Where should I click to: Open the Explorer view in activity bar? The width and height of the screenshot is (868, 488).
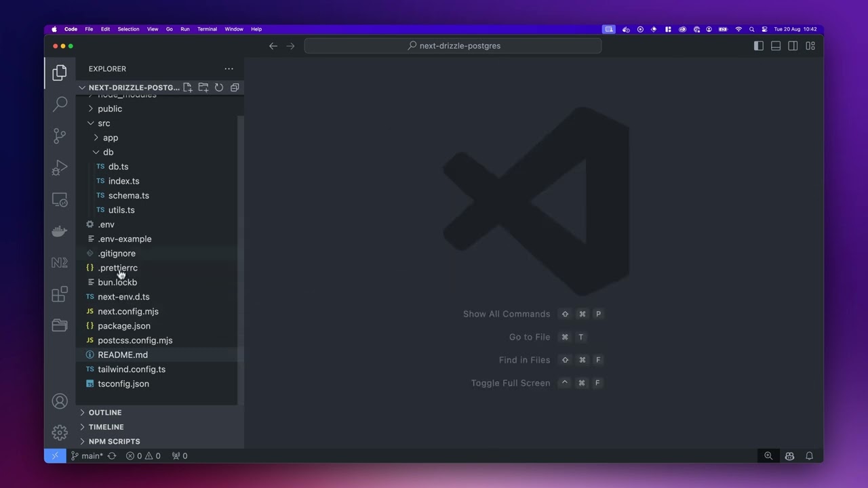pos(60,73)
